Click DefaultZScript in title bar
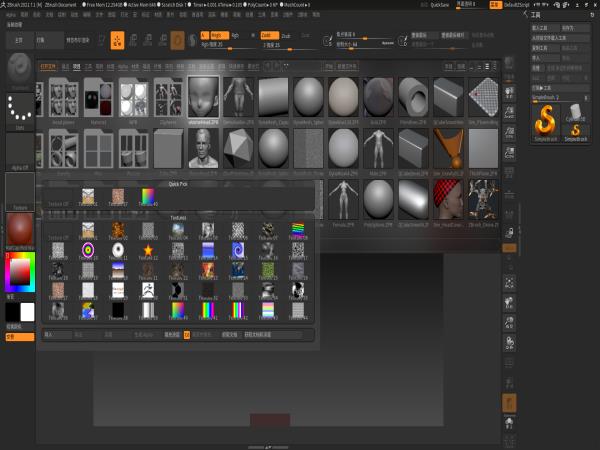The image size is (600, 450). [x=517, y=5]
